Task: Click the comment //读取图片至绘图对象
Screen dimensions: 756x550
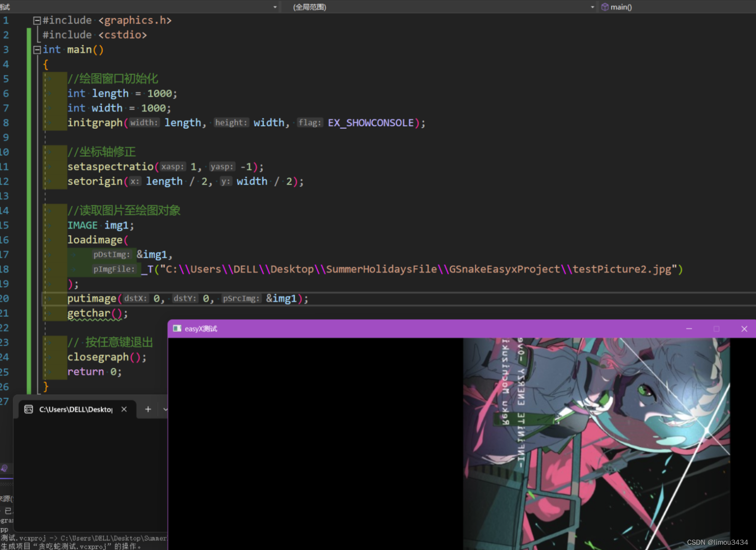Action: coord(124,211)
